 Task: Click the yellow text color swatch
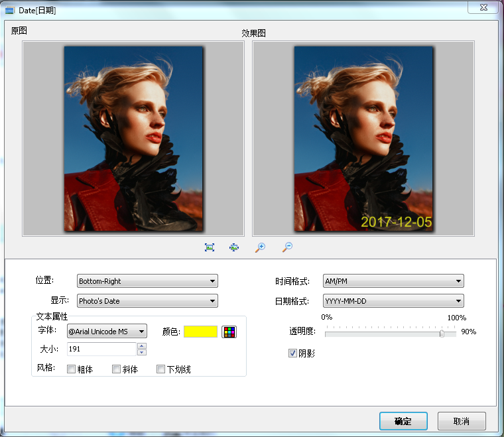click(x=200, y=332)
